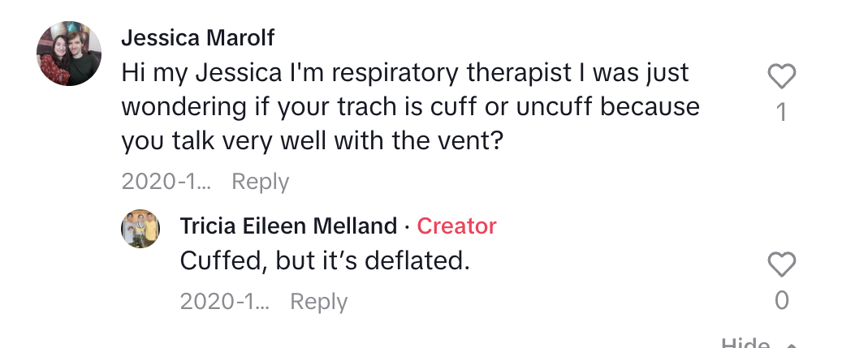Select the like count '0'
Image resolution: width=868 pixels, height=348 pixels.
[x=782, y=300]
